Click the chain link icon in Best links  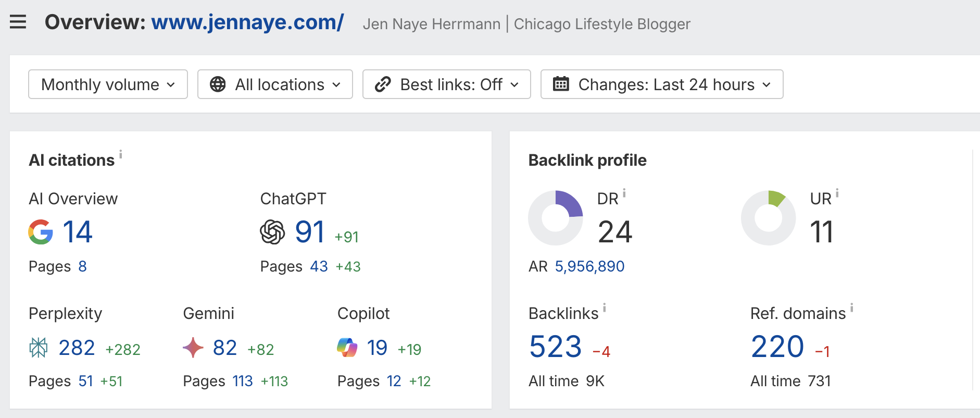(383, 84)
